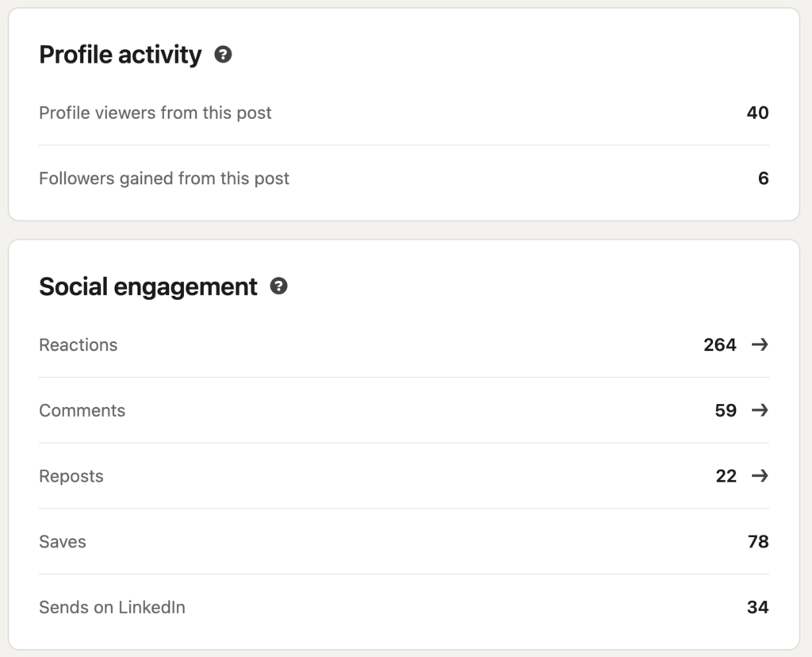Image resolution: width=812 pixels, height=657 pixels.
Task: Select the Reactions row label
Action: click(x=78, y=345)
